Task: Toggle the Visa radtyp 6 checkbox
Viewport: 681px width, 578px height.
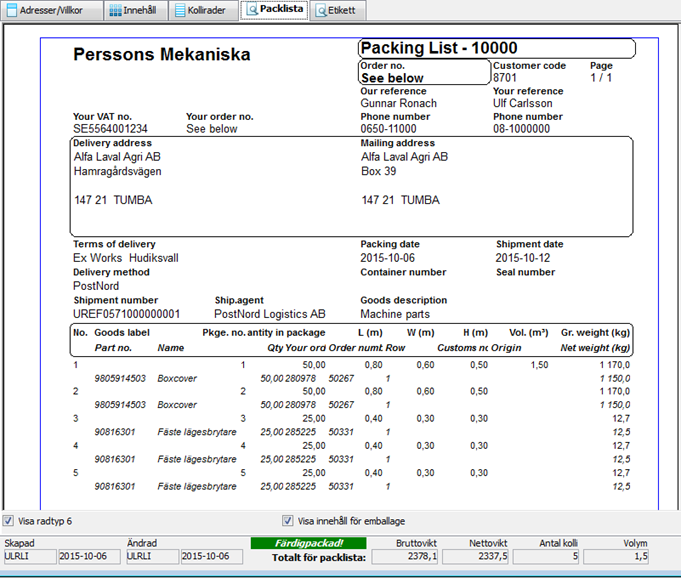Action: click(8, 521)
